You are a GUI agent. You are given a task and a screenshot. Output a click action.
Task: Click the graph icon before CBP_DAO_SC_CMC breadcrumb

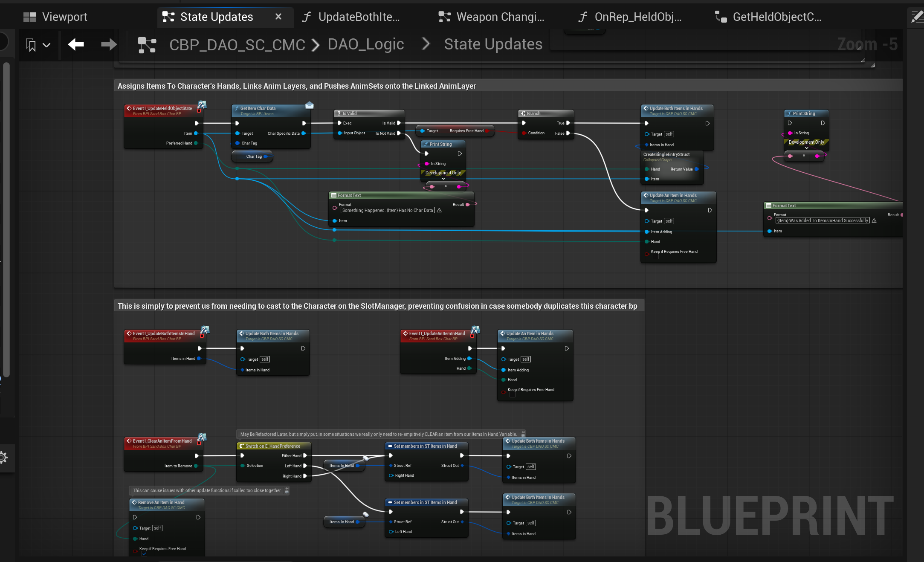tap(147, 45)
